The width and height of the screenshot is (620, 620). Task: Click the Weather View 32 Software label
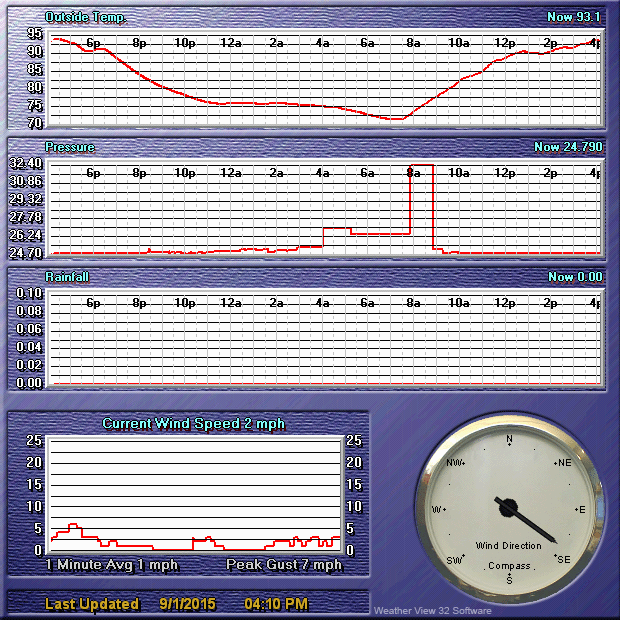[432, 610]
